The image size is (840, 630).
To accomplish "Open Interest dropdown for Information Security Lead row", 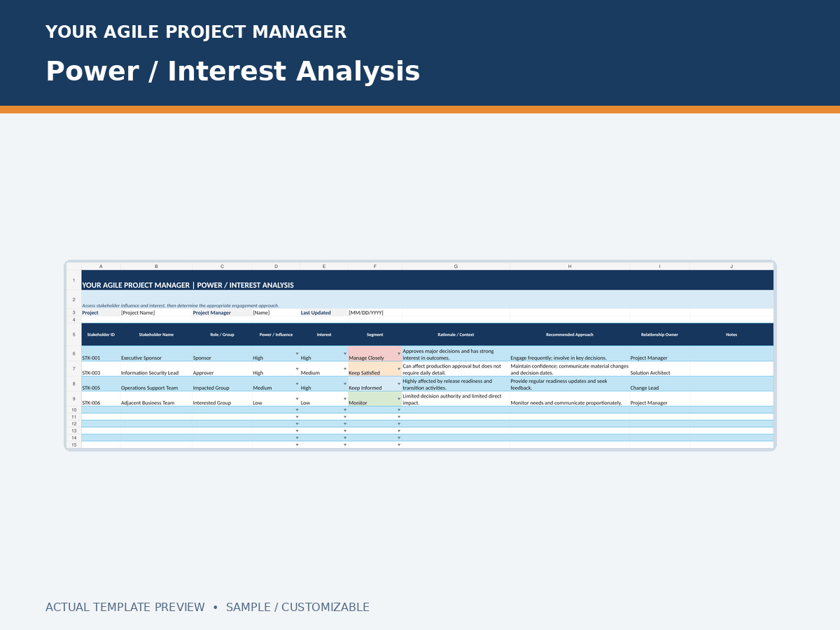I will 345,369.
